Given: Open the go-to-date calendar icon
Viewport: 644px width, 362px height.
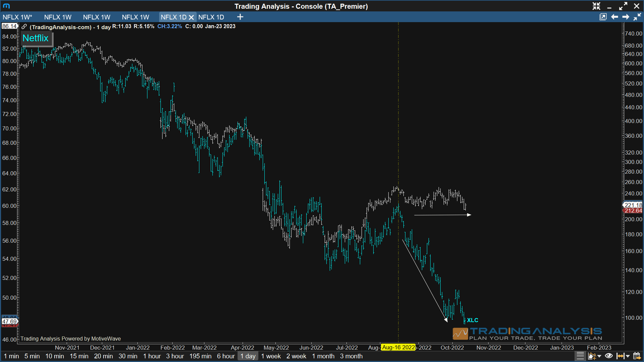Looking at the screenshot, I should pos(637,356).
